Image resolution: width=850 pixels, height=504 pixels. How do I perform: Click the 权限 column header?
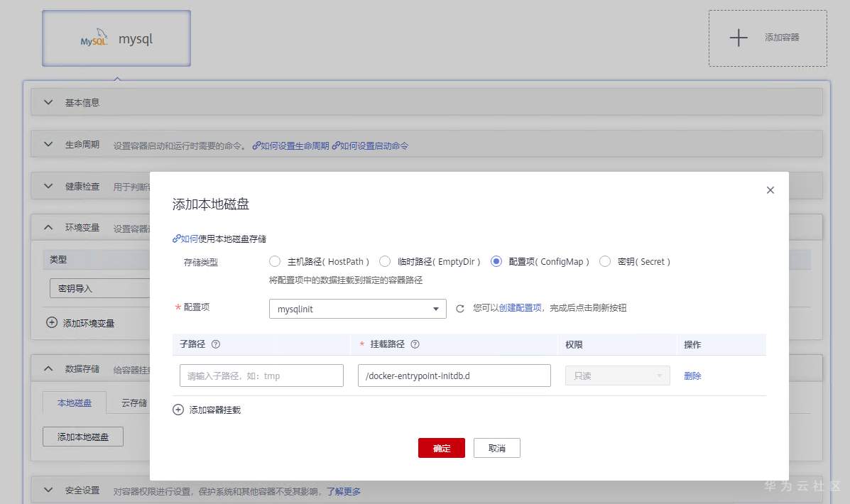click(x=574, y=345)
